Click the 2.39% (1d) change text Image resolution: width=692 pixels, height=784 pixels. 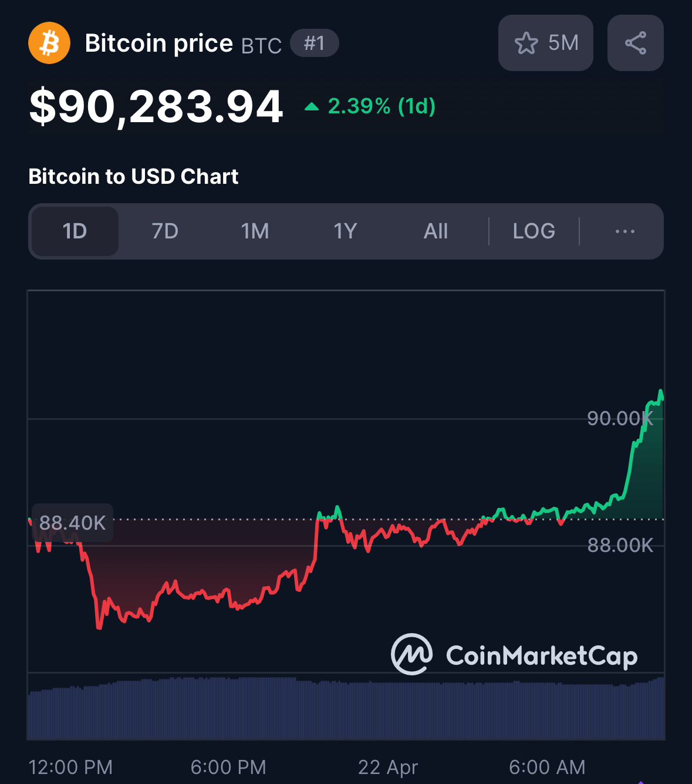[x=382, y=106]
